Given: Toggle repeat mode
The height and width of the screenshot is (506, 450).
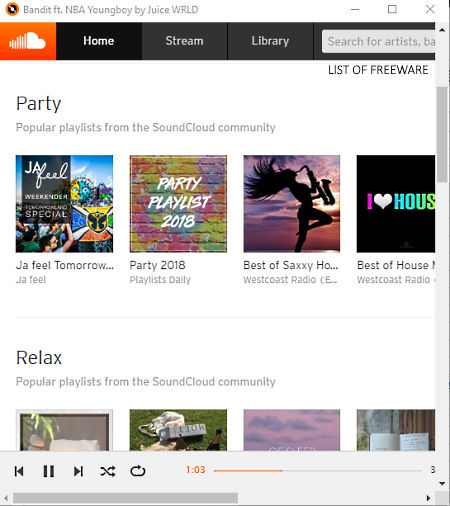Looking at the screenshot, I should pyautogui.click(x=138, y=471).
